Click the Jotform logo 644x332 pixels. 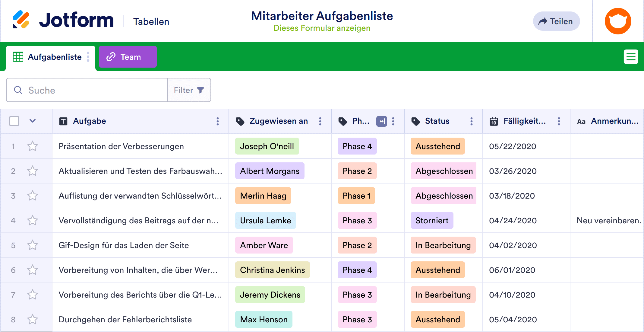tap(63, 20)
